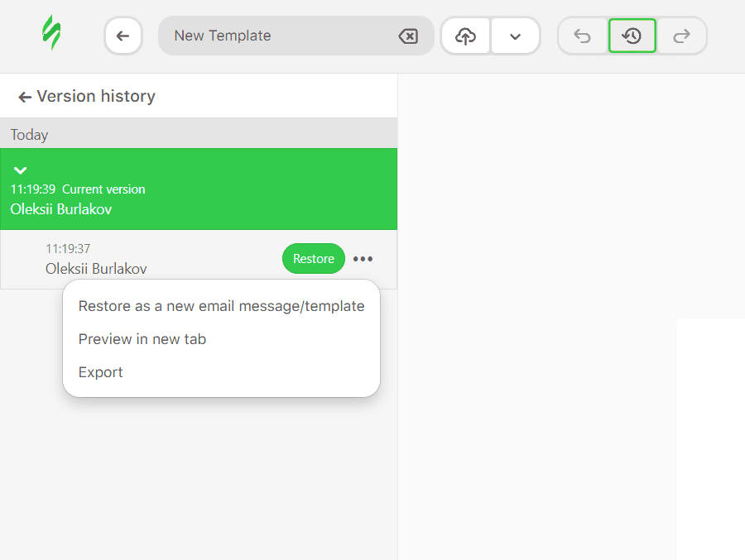Click the redo icon in the toolbar

pos(682,36)
